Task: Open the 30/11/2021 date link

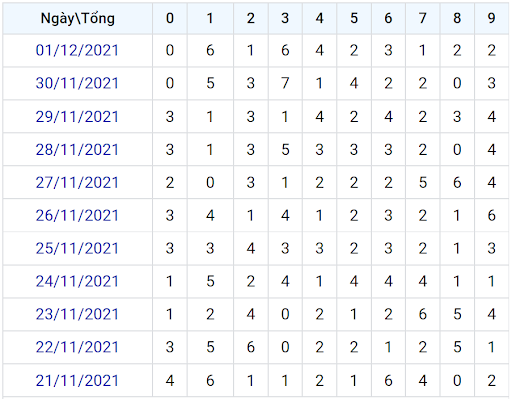Action: (x=77, y=83)
